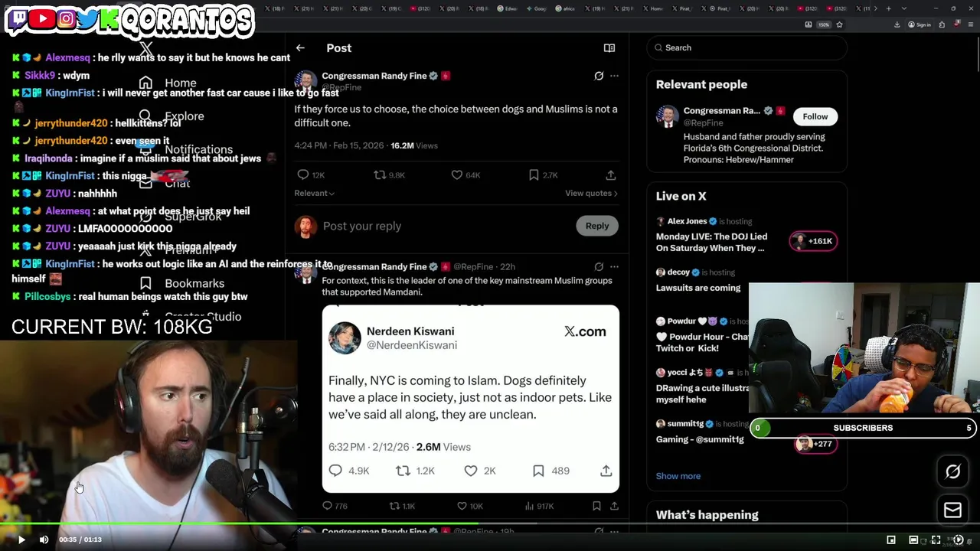980x551 pixels.
Task: Bookmark the main post showing 2.7K
Action: coord(543,175)
